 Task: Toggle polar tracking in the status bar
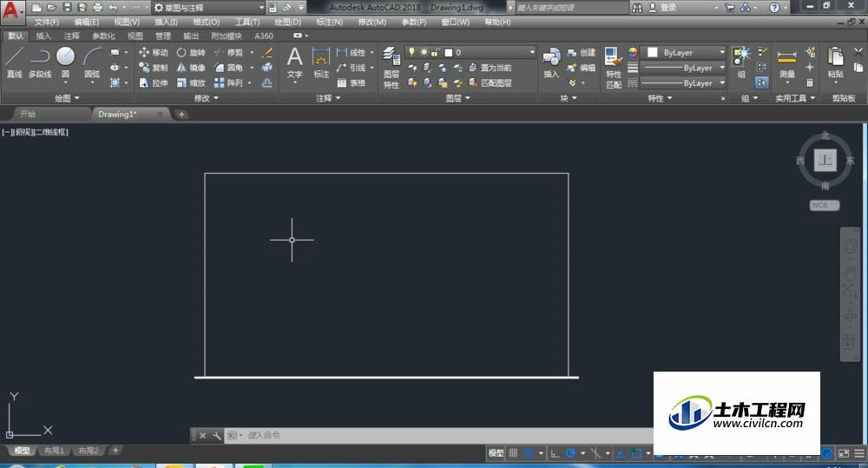coord(571,453)
